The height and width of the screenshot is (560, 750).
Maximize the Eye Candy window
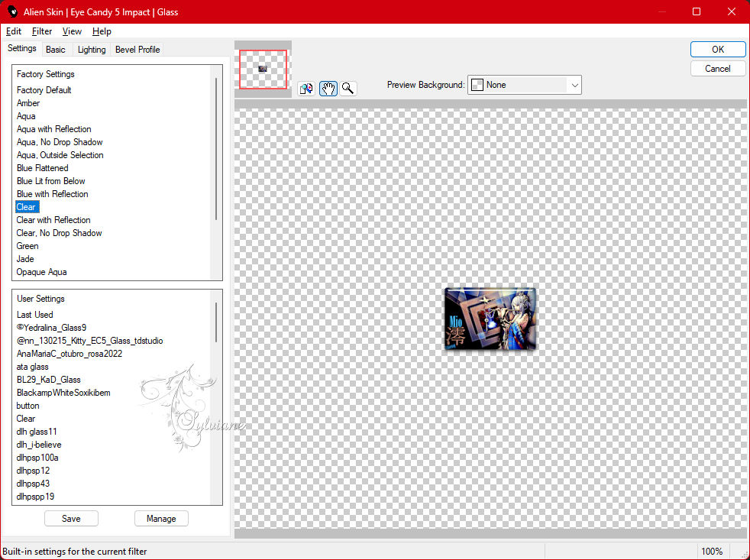click(697, 11)
